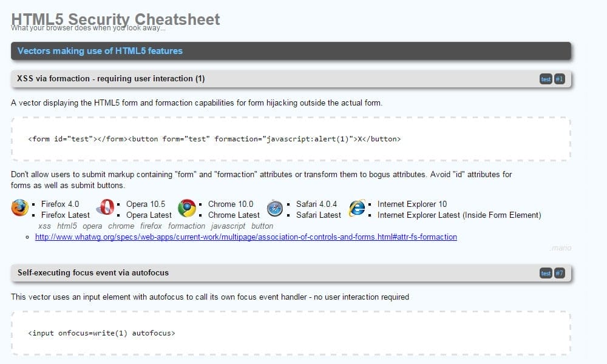This screenshot has width=607, height=364.
Task: Click the Internet Explorer browser icon
Action: click(x=358, y=208)
